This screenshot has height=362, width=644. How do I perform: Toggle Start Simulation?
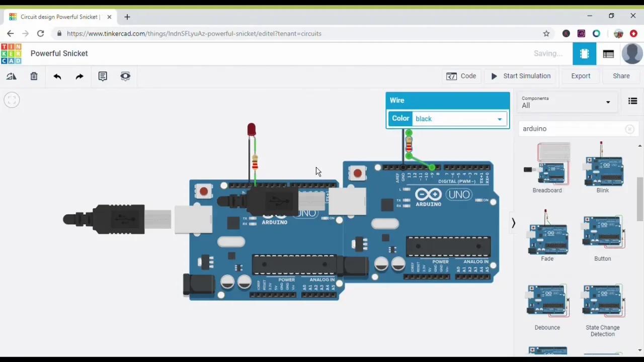tap(521, 76)
